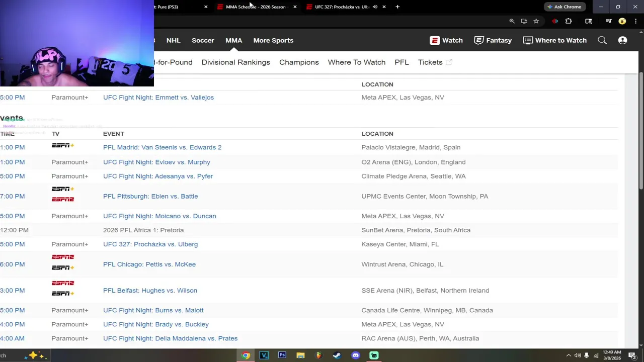Open Where to Watch in ESPN header
Viewport: 644px width, 362px height.
(x=555, y=40)
